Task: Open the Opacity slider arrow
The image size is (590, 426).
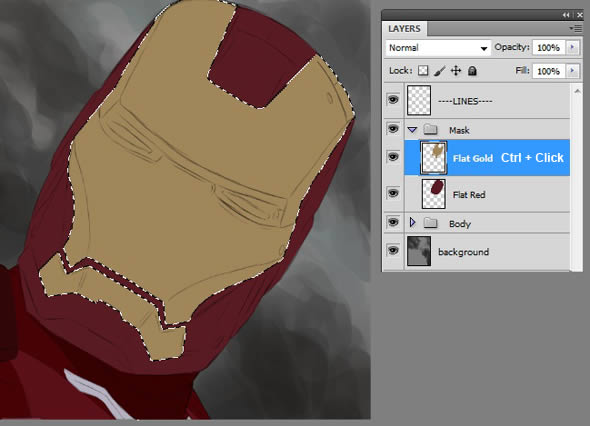Action: (573, 47)
